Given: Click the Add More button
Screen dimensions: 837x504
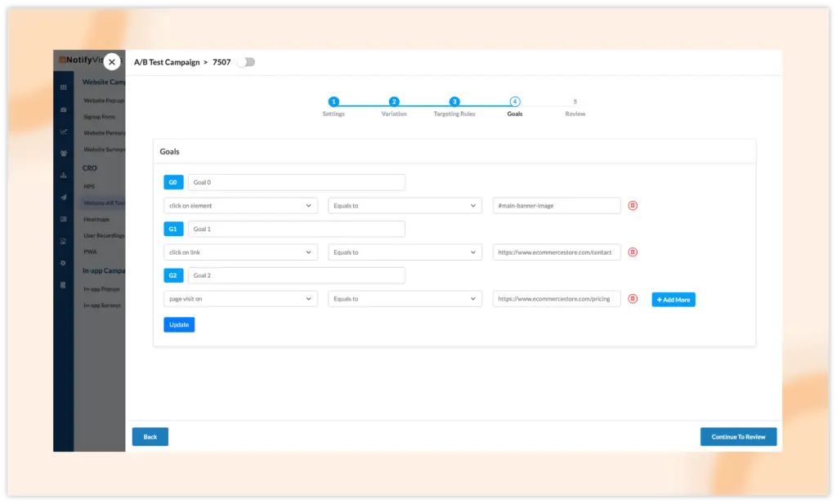Looking at the screenshot, I should click(x=674, y=300).
